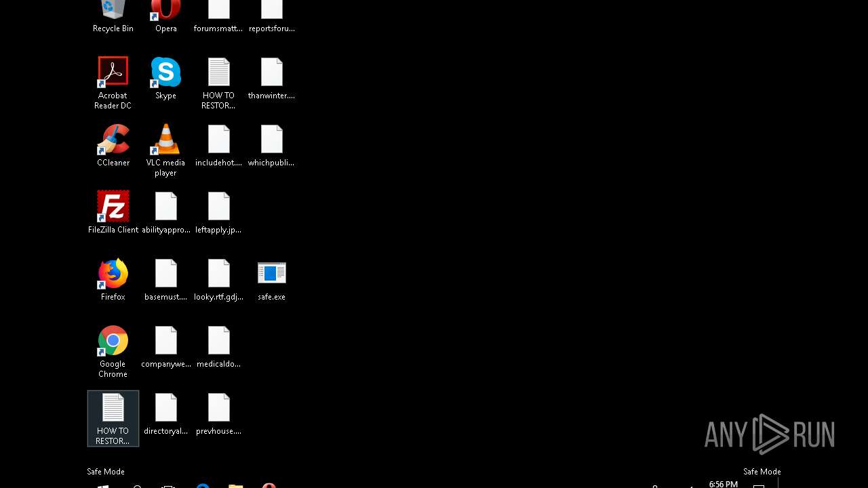Launch VLC media player shortcut
Image resolution: width=868 pixels, height=488 pixels.
click(x=165, y=150)
